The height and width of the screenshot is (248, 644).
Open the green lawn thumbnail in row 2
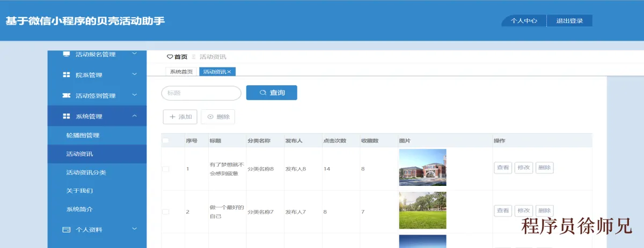[423, 211]
